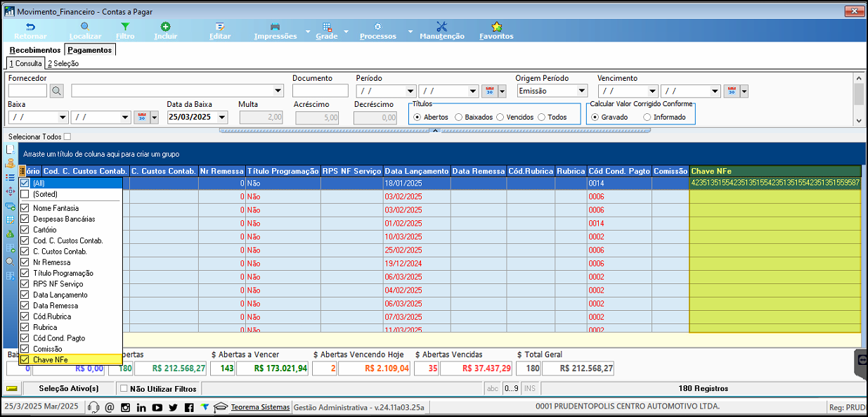Open the Twitter icon in status bar
The width and height of the screenshot is (868, 417).
[x=174, y=407]
